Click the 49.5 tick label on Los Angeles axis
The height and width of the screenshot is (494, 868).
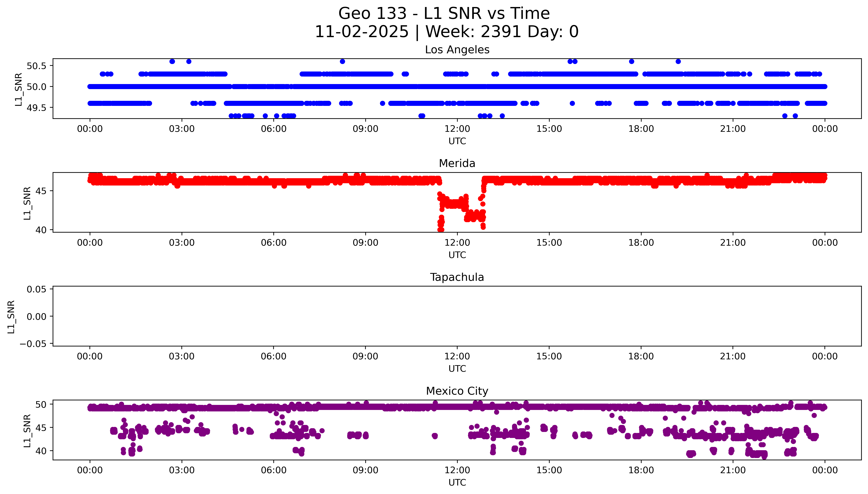[x=36, y=108]
